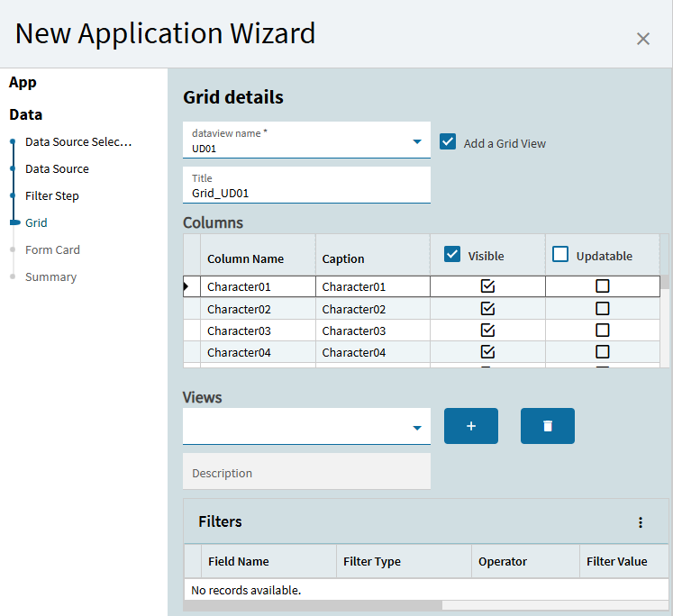The image size is (673, 616).
Task: Close the New Application Wizard dialog
Action: 642,39
